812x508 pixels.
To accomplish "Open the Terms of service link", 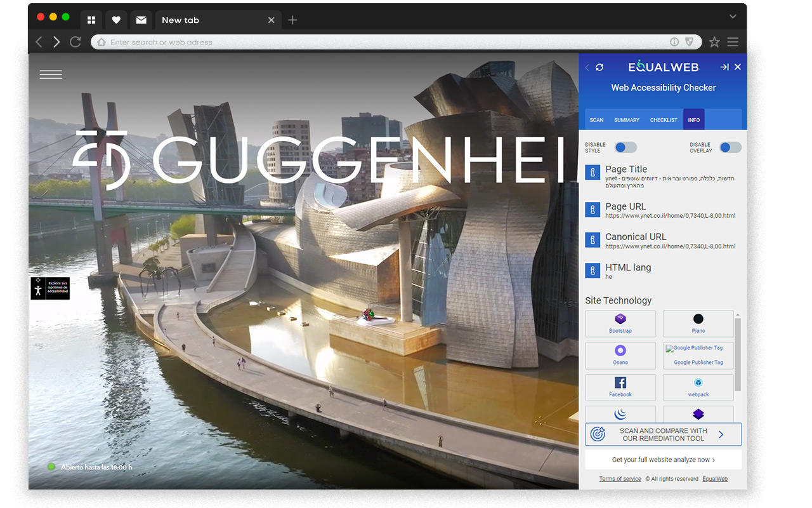I will [620, 479].
